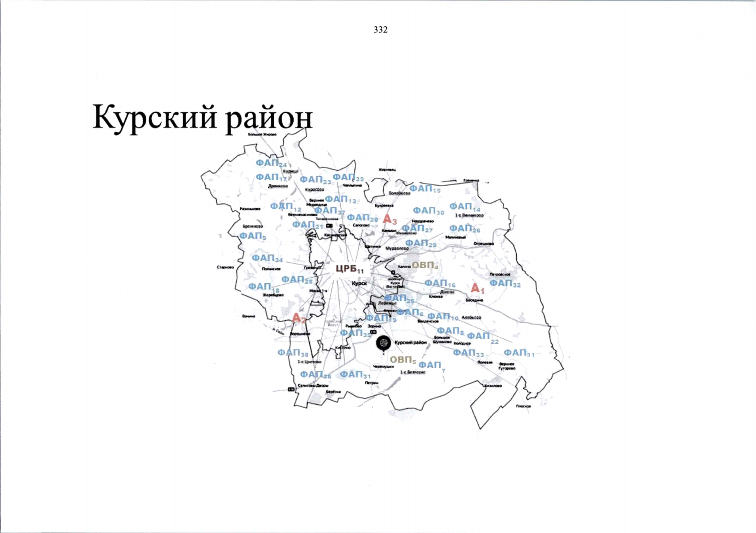
Task: Select the red А3 marker near Ноздрачево
Action: (x=390, y=219)
